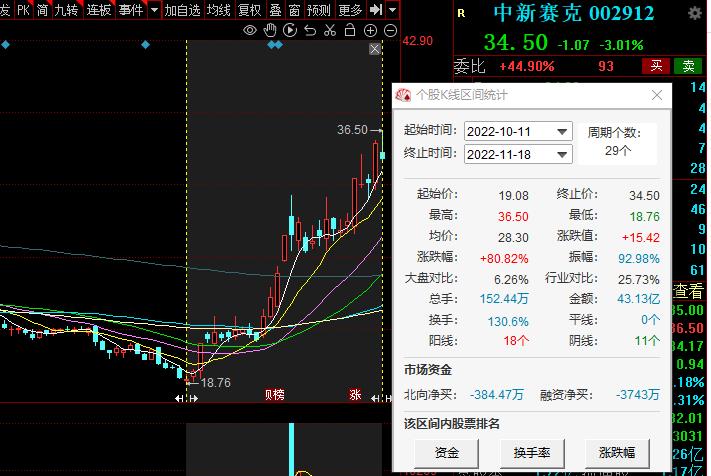Close the shaded range selection with X
Viewport: 711px width, 476px height.
[375, 49]
